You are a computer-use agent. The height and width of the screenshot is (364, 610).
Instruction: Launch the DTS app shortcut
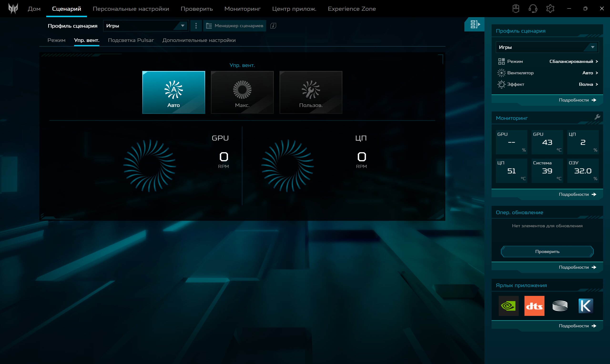point(534,306)
